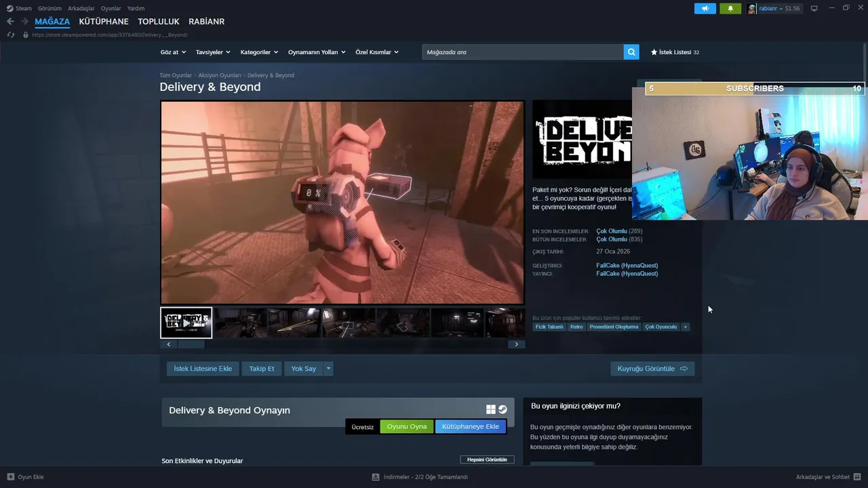Click the main game trailer video

[342, 203]
